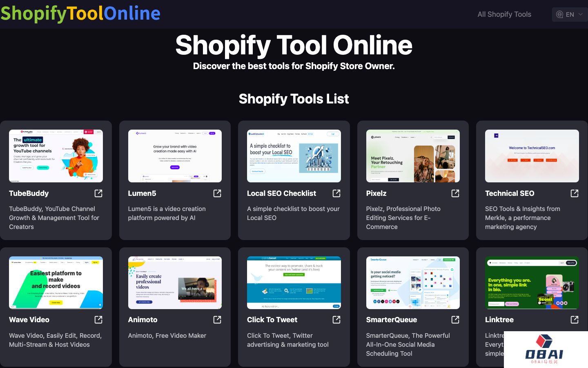Expand the EN language dropdown chevron
The width and height of the screenshot is (588, 368).
581,14
